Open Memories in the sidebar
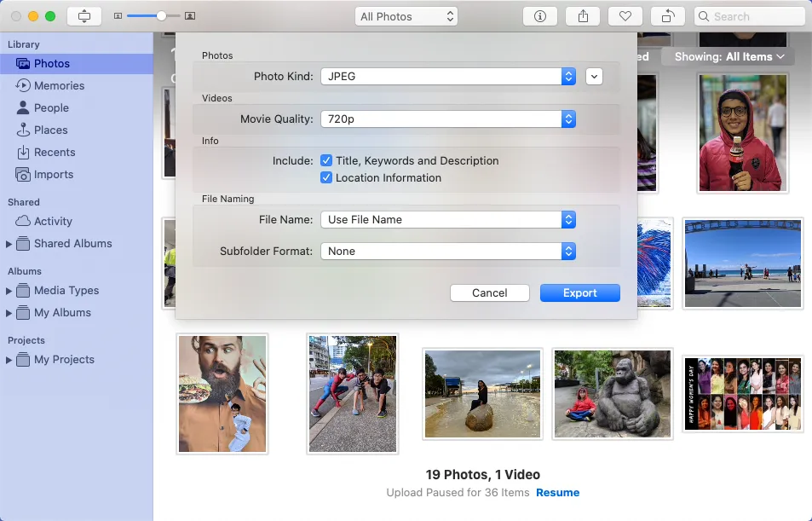The height and width of the screenshot is (521, 812). click(x=60, y=85)
